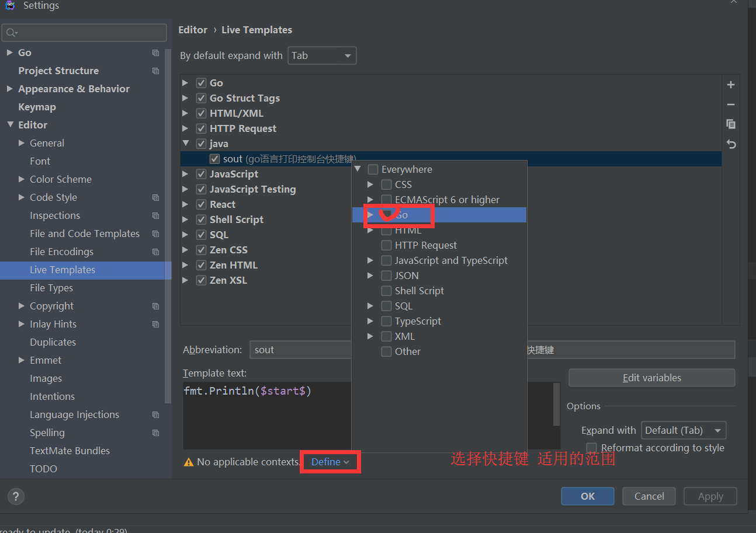Image resolution: width=756 pixels, height=533 pixels.
Task: Collapse the Editor settings section
Action: (10, 124)
